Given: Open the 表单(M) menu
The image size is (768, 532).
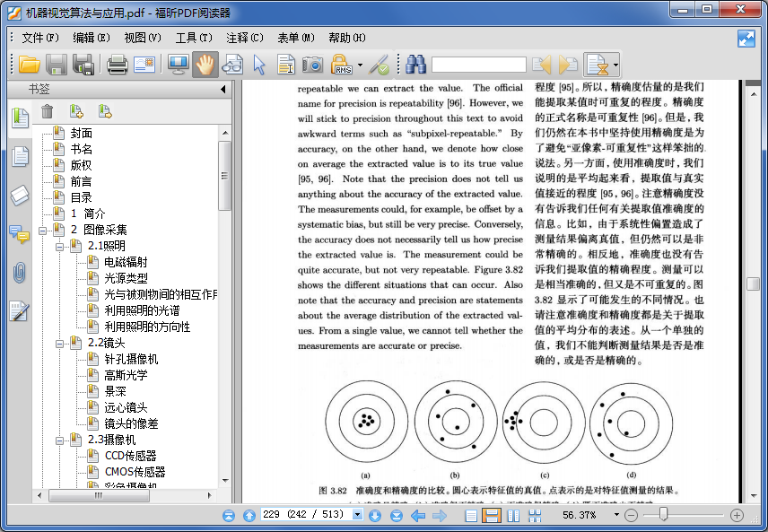Looking at the screenshot, I should (296, 39).
